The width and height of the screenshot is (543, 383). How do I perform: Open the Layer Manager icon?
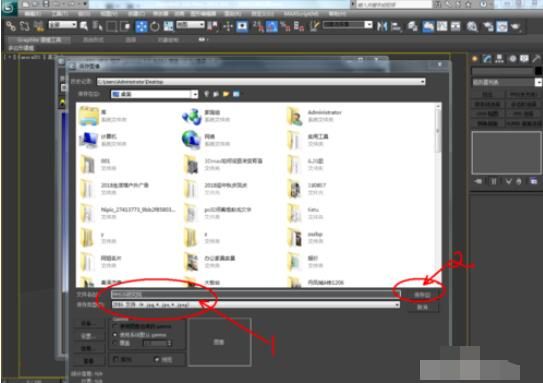(x=413, y=26)
